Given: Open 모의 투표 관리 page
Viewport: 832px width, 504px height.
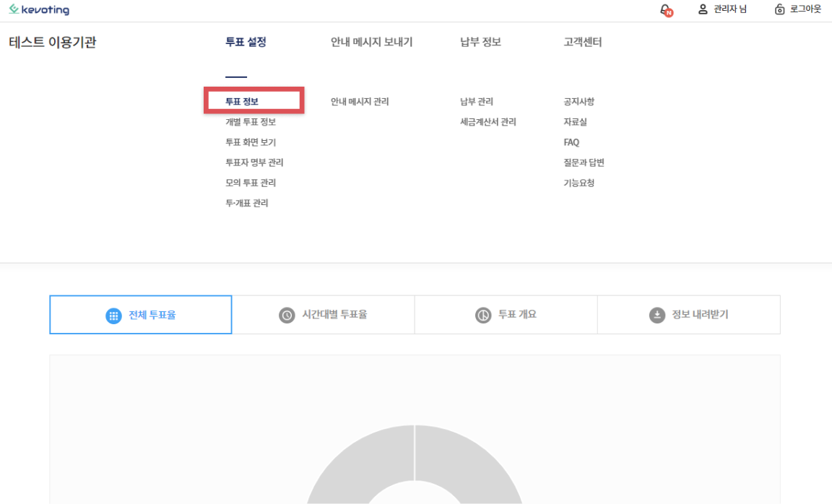Looking at the screenshot, I should [x=251, y=183].
